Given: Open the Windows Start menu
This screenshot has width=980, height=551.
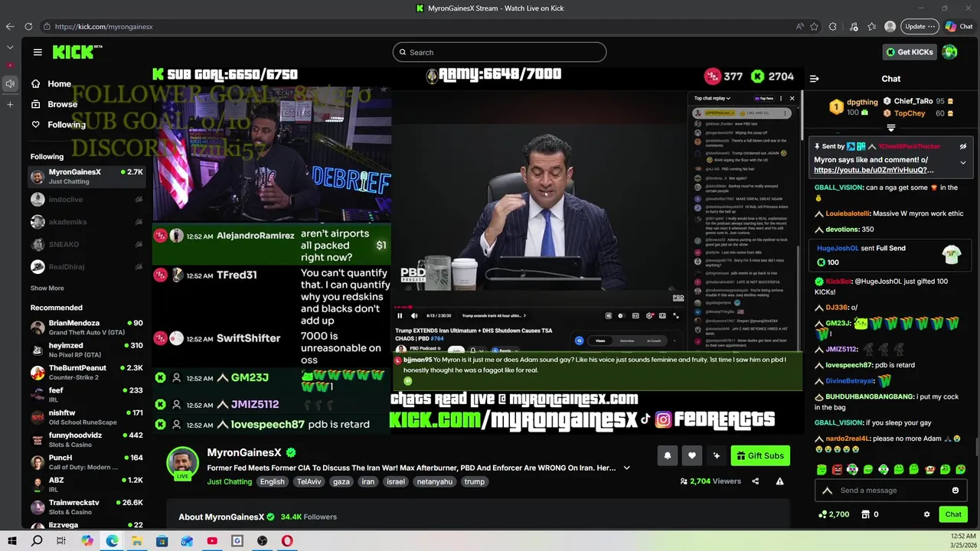Looking at the screenshot, I should [x=12, y=541].
